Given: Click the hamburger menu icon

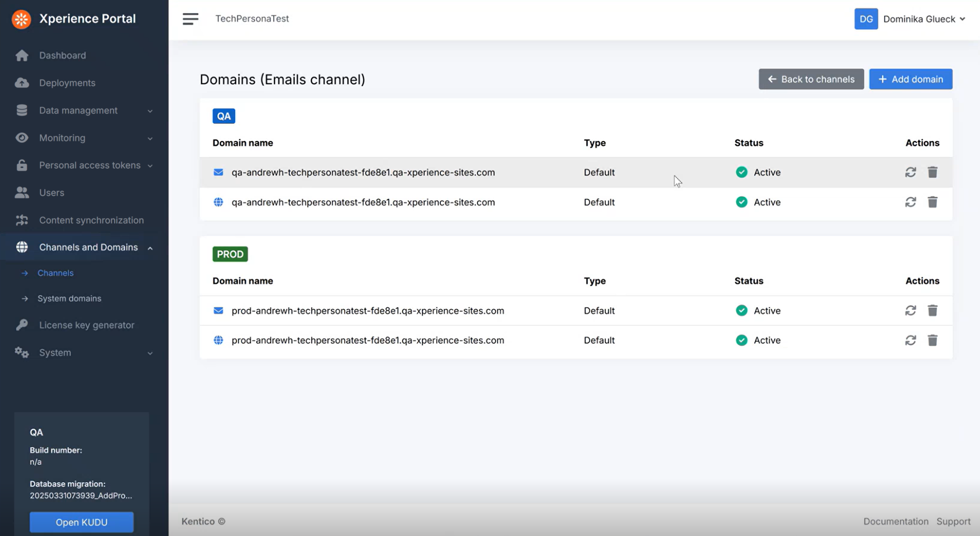Looking at the screenshot, I should (x=190, y=19).
